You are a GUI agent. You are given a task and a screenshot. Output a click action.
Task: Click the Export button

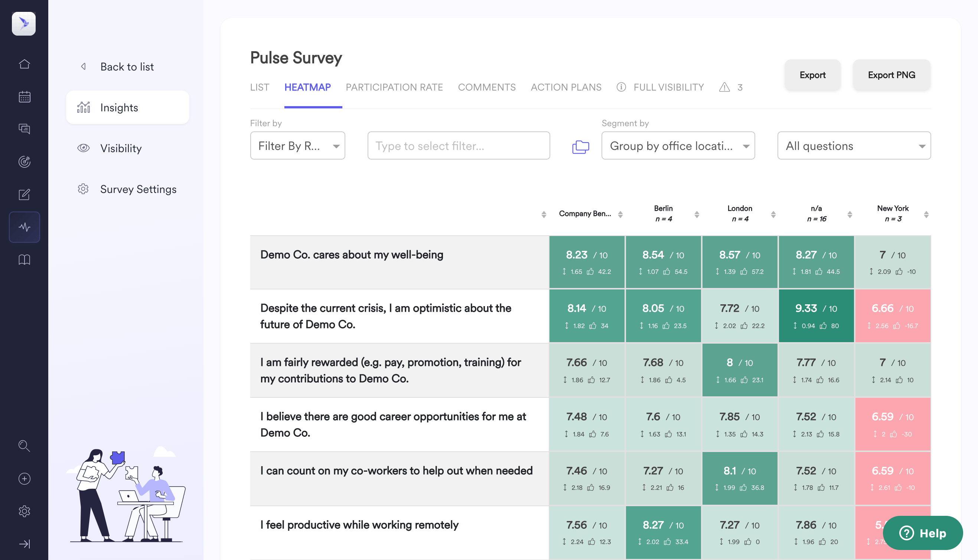click(x=813, y=75)
